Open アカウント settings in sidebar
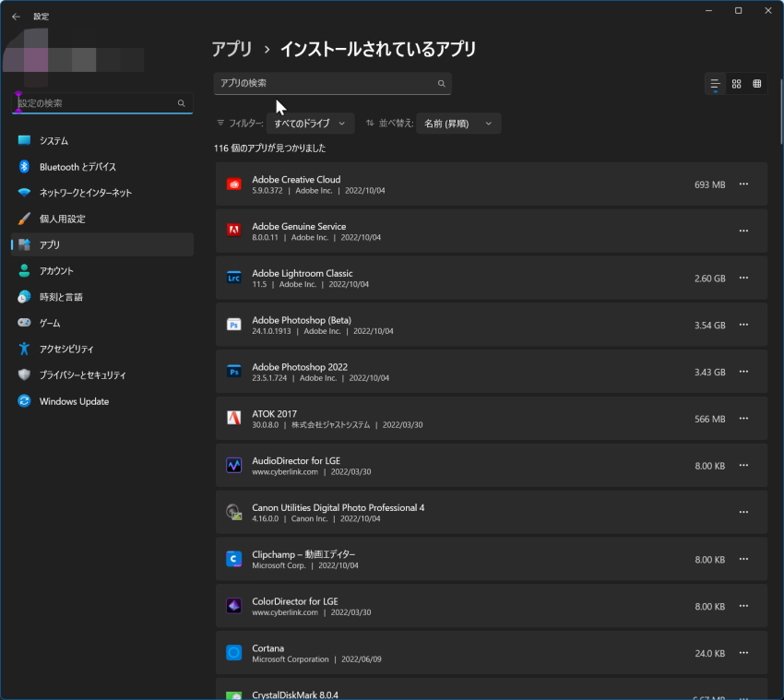784x700 pixels. pos(102,270)
